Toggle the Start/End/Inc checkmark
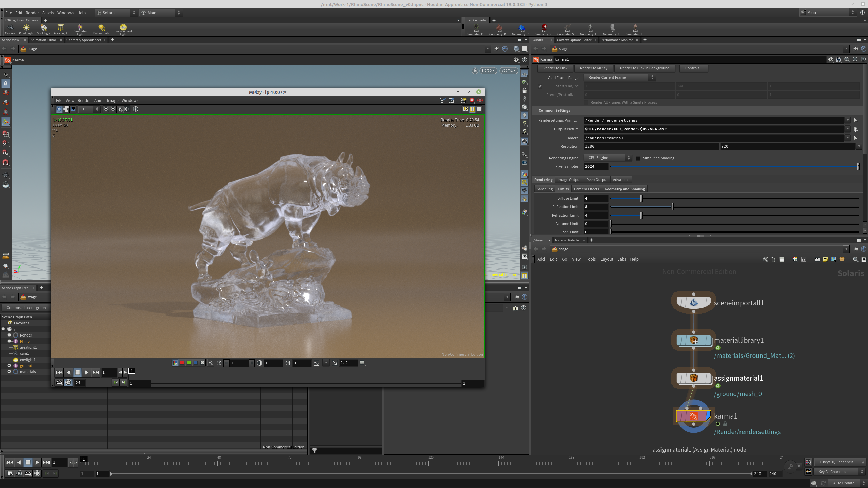Viewport: 868px width, 488px height. point(540,86)
